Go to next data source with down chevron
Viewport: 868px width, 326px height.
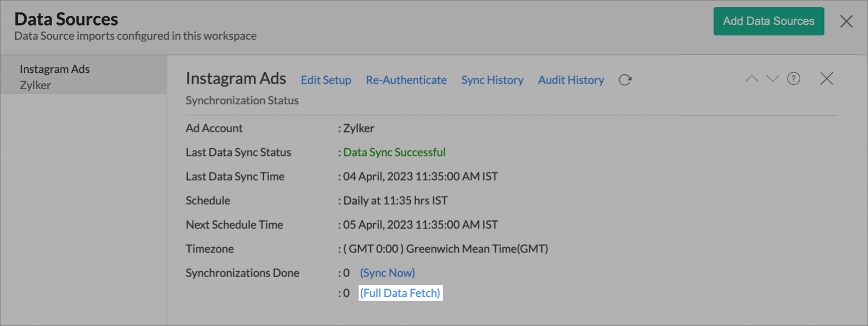click(773, 79)
